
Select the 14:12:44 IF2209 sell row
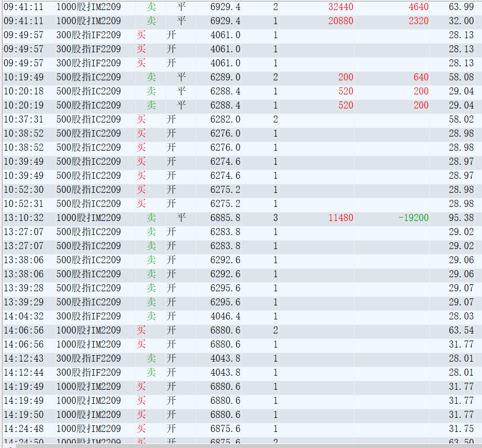[x=241, y=372]
